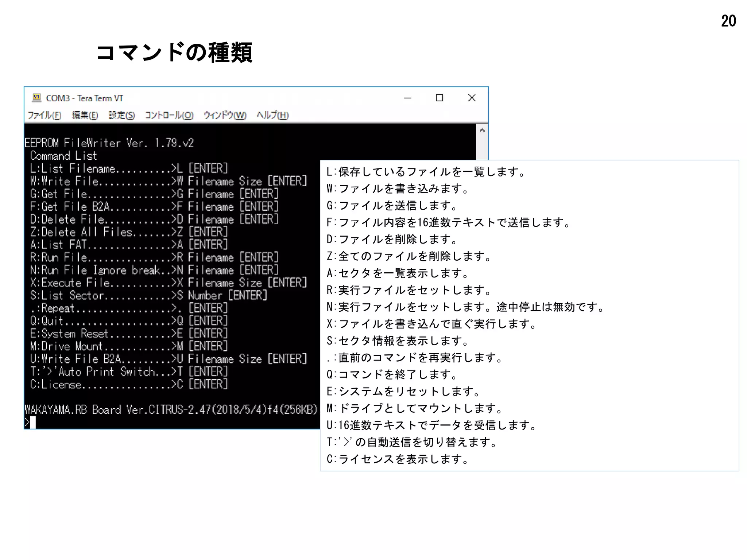Select the 'L:List Filename' command line
Viewport: 747px width, 560px height.
click(x=129, y=168)
